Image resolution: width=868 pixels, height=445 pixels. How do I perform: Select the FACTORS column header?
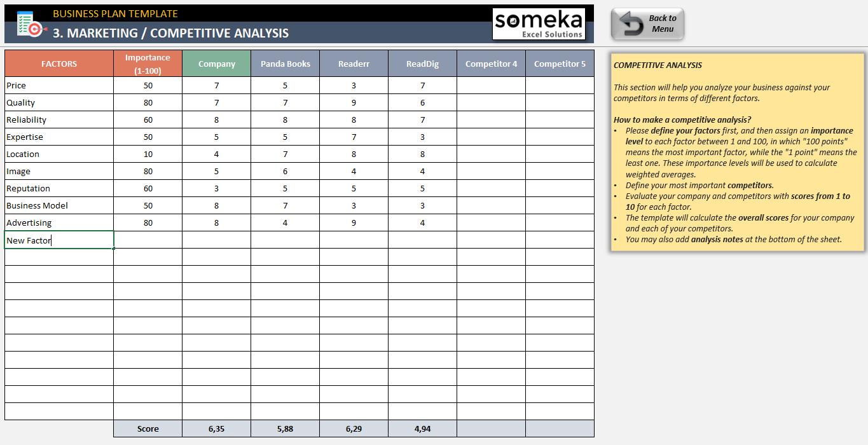pyautogui.click(x=59, y=64)
